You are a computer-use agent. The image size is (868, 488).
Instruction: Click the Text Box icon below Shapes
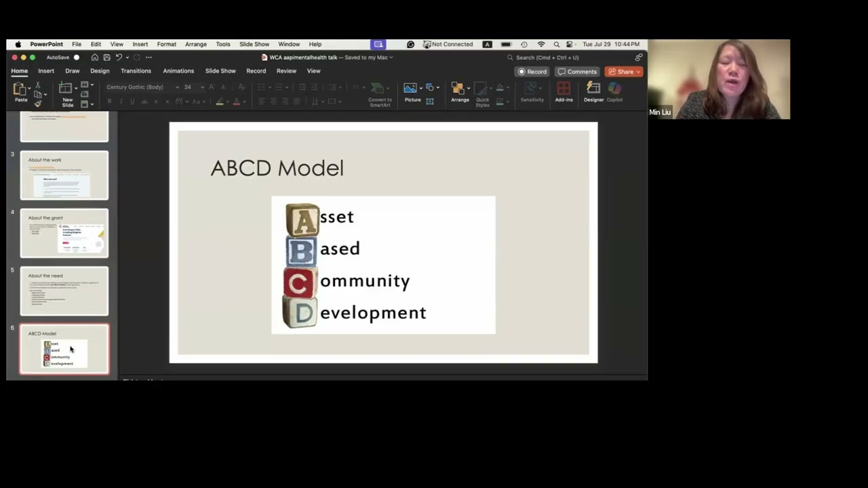[x=430, y=101]
